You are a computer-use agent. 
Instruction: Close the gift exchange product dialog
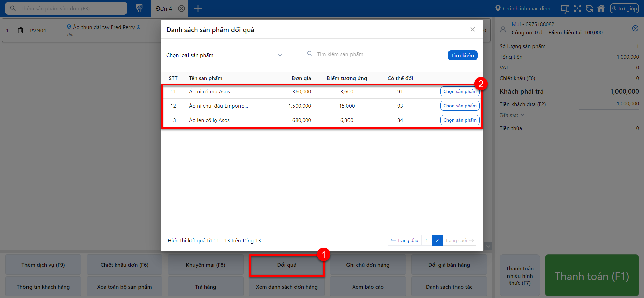472,30
